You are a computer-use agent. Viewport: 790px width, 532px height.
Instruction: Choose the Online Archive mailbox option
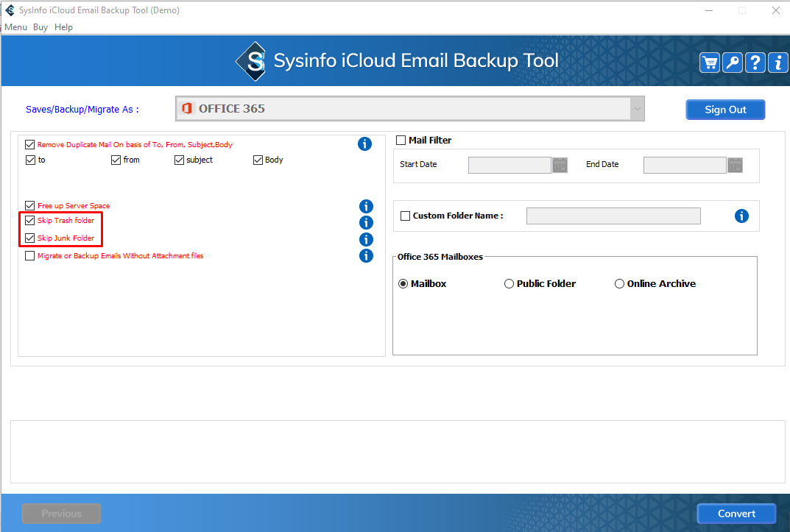click(x=619, y=284)
